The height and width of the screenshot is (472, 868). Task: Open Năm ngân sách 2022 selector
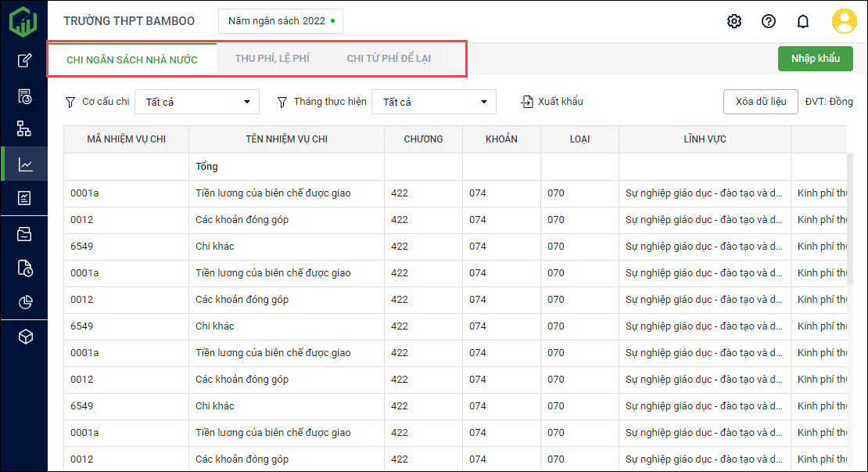280,21
